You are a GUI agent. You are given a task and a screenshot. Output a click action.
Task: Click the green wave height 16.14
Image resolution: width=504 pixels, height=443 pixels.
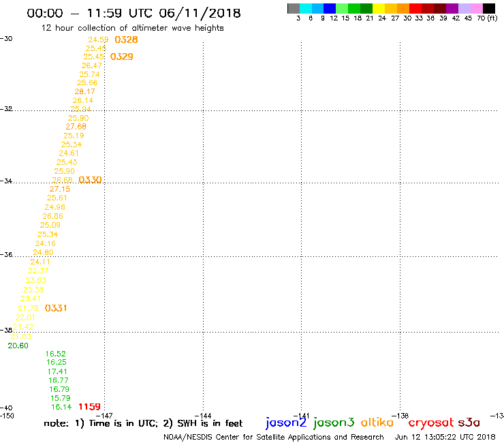point(61,407)
